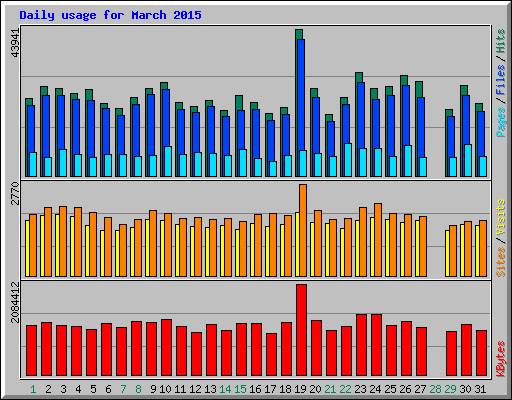
Task: Click the blue Files bar for day 10
Action: pyautogui.click(x=166, y=118)
